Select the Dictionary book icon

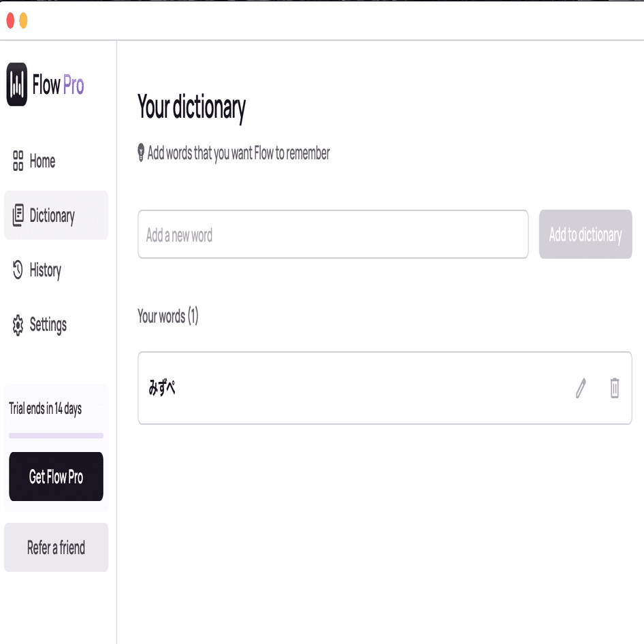pos(17,215)
